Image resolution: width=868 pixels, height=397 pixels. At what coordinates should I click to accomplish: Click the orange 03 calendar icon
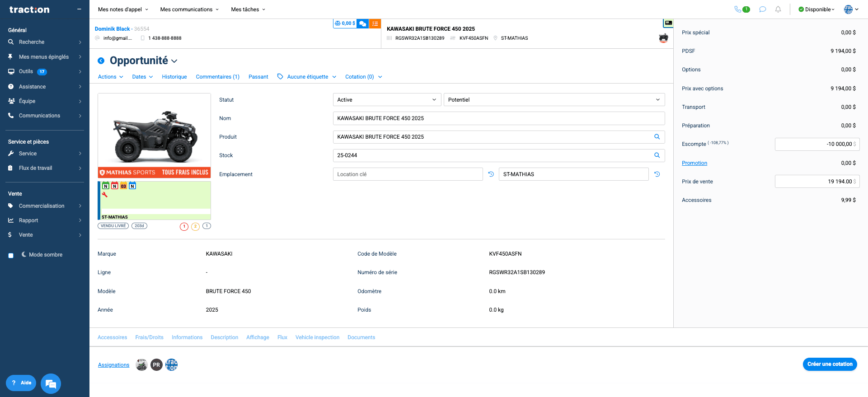123,186
